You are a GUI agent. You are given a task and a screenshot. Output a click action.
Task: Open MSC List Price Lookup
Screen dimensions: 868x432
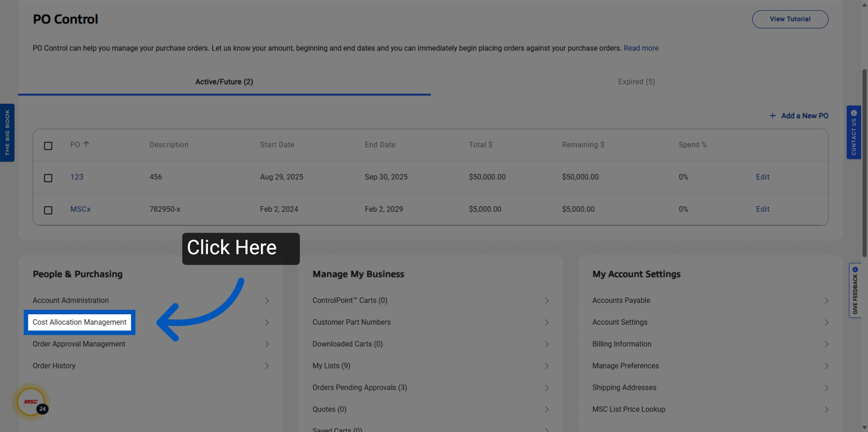(x=629, y=409)
